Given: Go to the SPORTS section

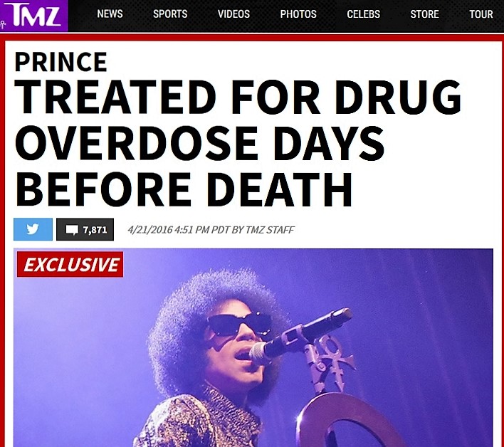Looking at the screenshot, I should pyautogui.click(x=170, y=14).
